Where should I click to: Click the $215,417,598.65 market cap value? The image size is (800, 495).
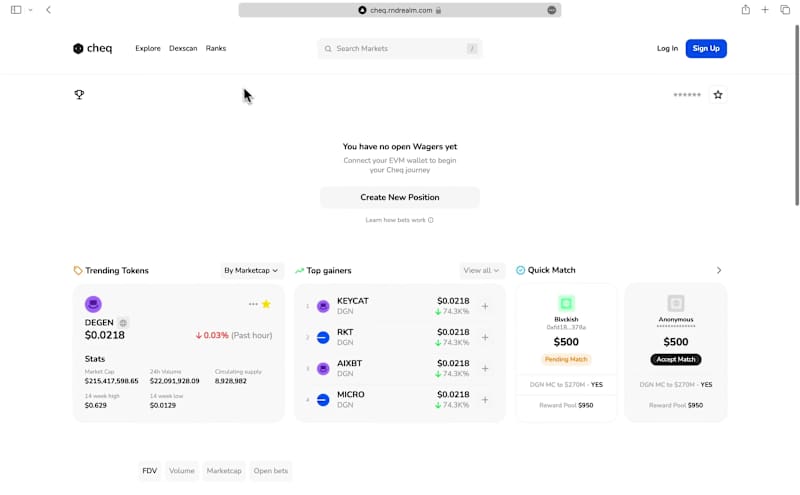[111, 381]
